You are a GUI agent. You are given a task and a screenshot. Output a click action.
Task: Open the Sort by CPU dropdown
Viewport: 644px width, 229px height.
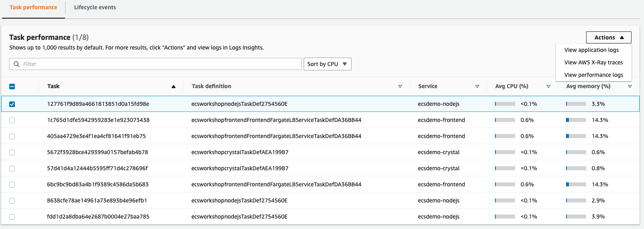327,64
